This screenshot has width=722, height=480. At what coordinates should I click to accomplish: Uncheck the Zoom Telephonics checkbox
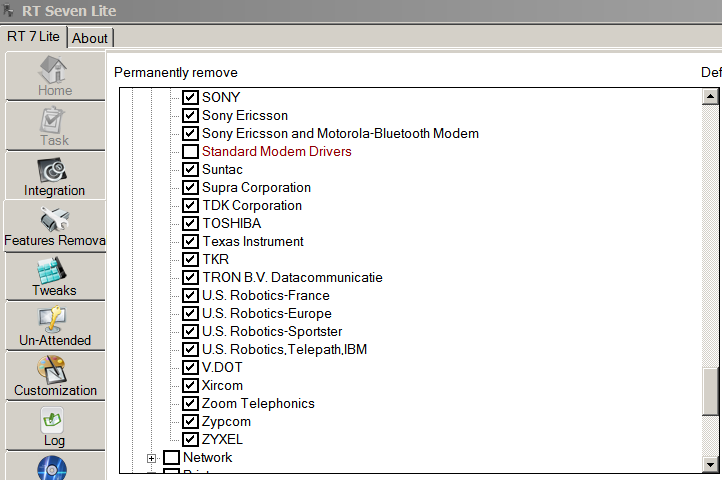pyautogui.click(x=190, y=403)
